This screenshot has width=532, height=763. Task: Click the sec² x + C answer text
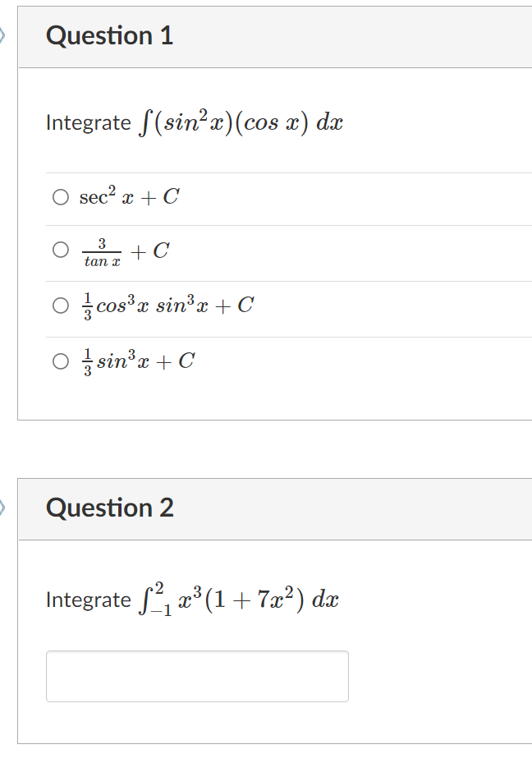[x=129, y=197]
